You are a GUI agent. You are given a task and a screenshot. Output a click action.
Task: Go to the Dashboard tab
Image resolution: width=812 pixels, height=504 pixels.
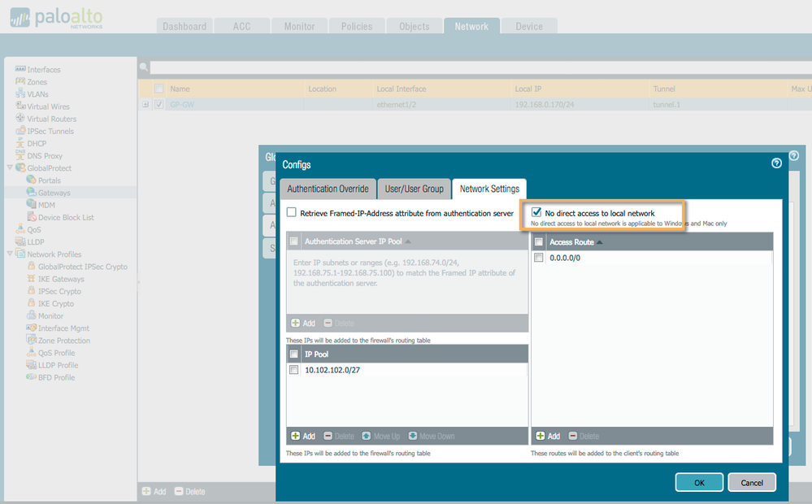click(185, 26)
